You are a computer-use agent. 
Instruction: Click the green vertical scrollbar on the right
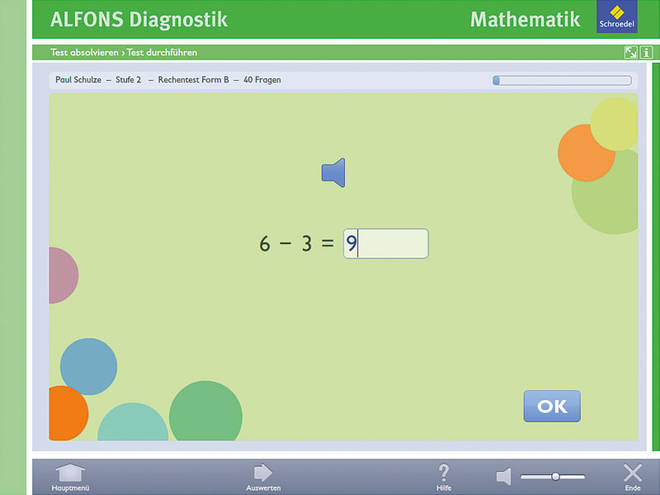pyautogui.click(x=656, y=257)
